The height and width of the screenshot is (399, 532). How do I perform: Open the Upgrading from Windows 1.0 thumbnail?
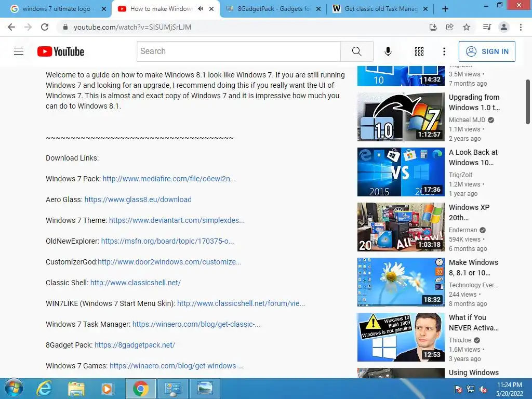(x=401, y=117)
